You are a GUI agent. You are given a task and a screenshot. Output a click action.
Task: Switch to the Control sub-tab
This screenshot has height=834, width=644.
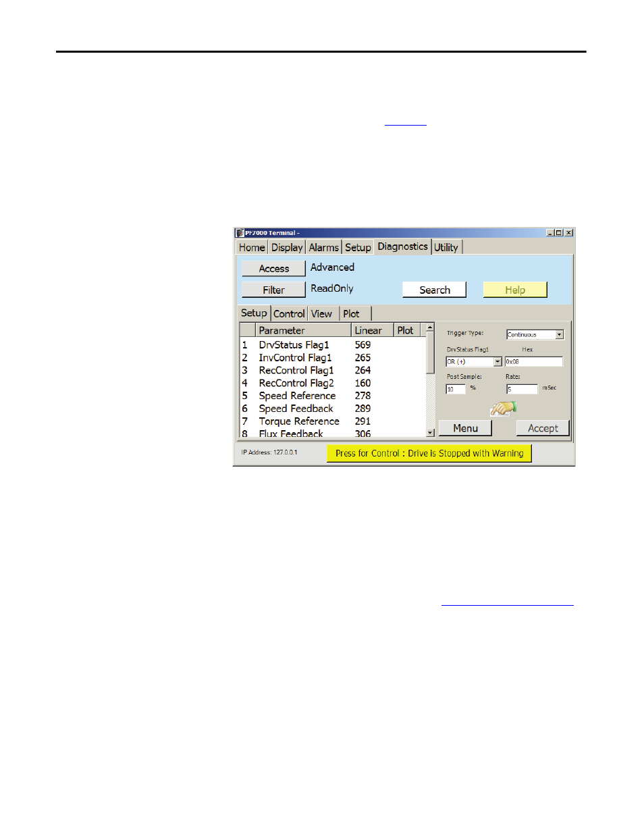[289, 314]
